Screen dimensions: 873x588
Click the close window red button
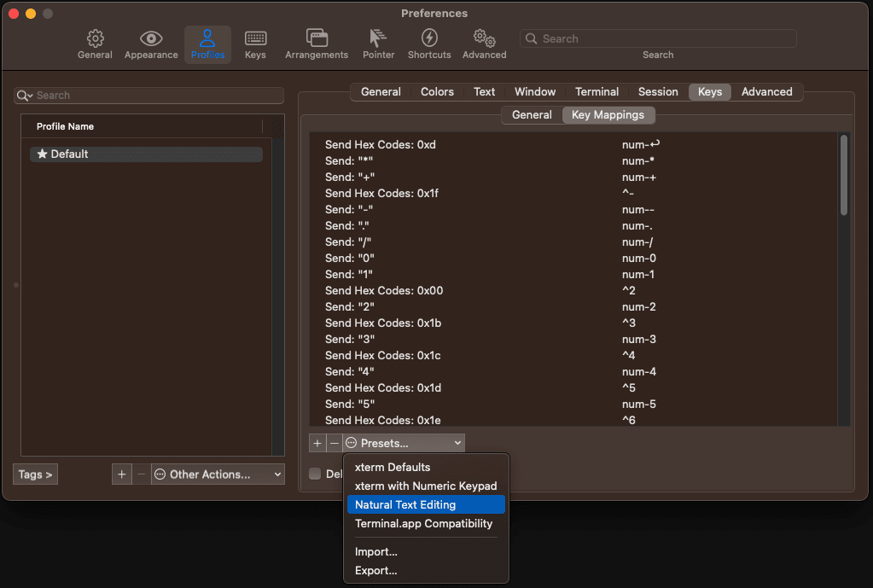[14, 14]
